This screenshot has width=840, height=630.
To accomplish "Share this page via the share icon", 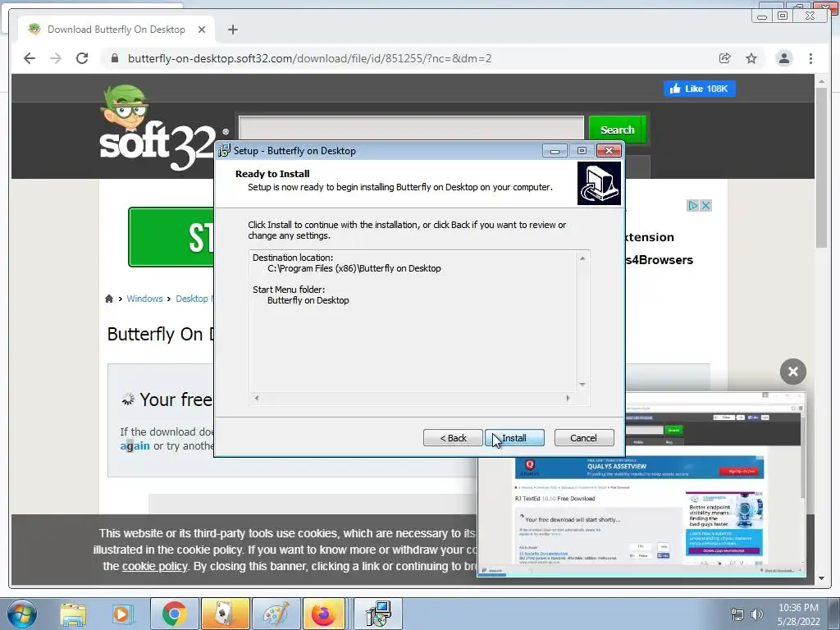I will (725, 58).
